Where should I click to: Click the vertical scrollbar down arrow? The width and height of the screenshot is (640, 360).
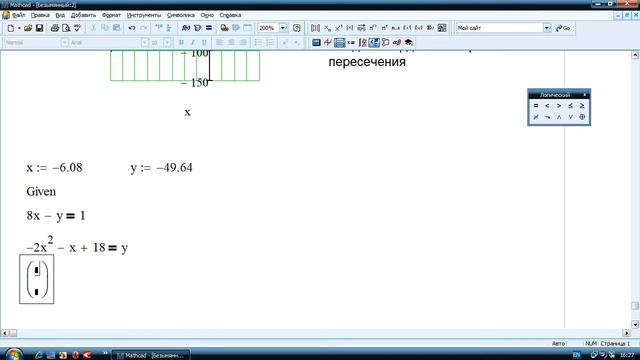(x=635, y=324)
